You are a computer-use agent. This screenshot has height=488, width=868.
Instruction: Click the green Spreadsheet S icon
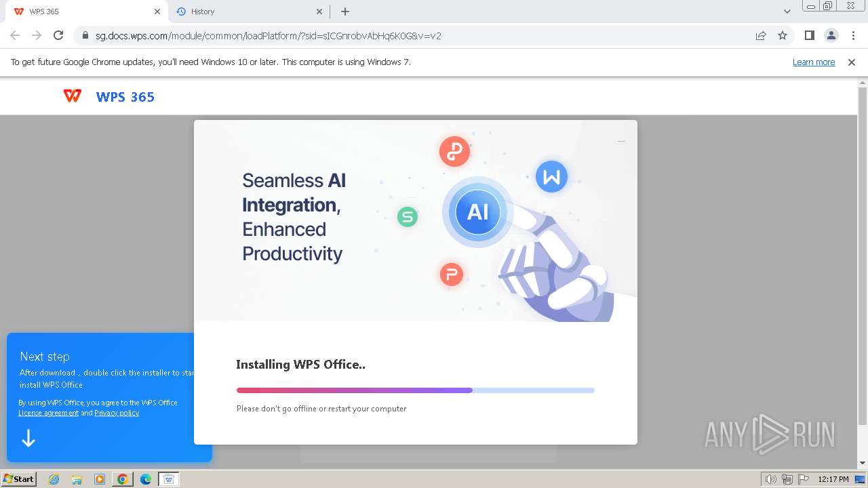(408, 217)
